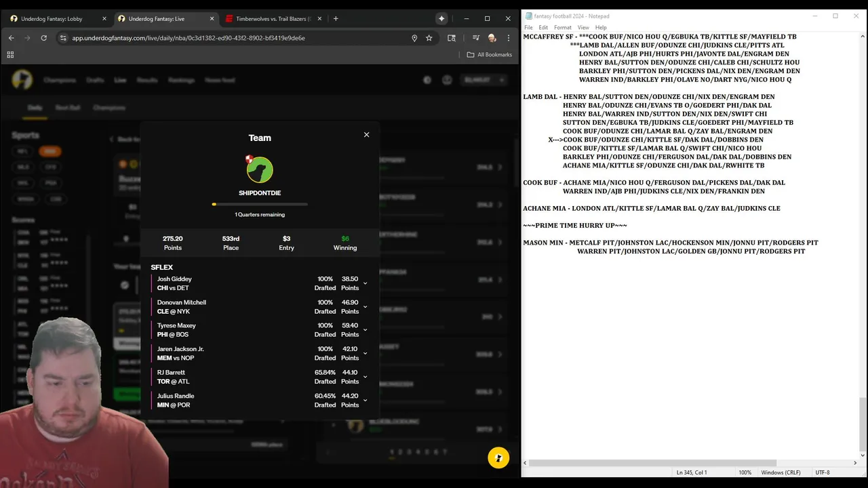Switch to the Timberwolves vs. Trail Blazers tab
Viewport: 868px width, 488px height.
pyautogui.click(x=273, y=19)
